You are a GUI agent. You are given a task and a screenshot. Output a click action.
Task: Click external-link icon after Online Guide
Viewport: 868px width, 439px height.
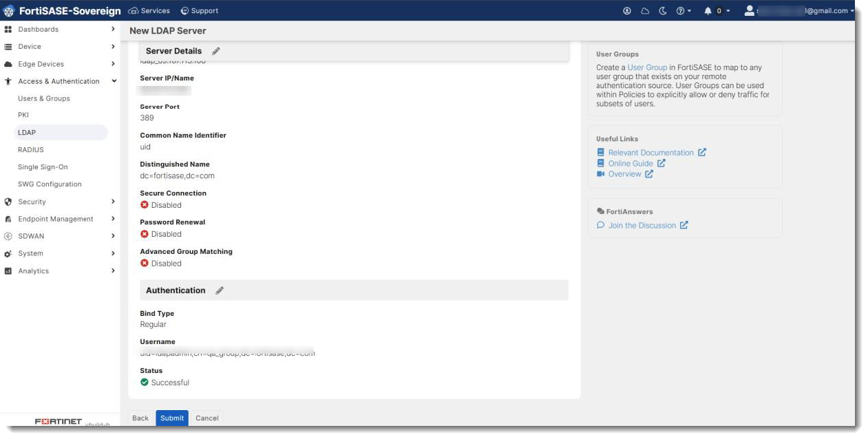661,163
